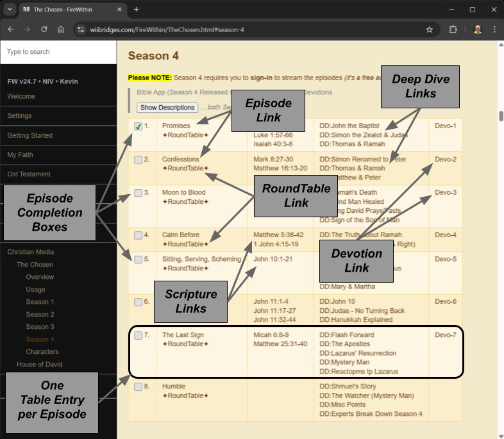This screenshot has height=439, width=504.
Task: Open DD:John the Baptist deep dive
Action: point(349,126)
